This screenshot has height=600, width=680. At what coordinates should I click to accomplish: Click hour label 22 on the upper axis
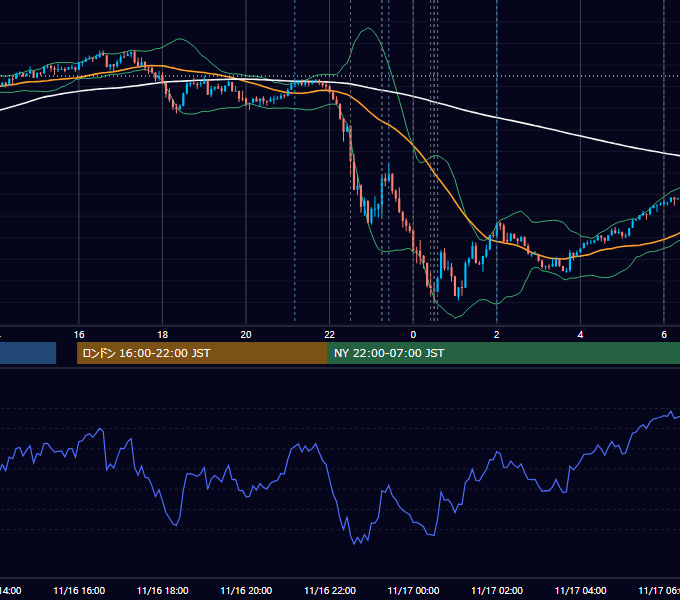click(x=330, y=334)
